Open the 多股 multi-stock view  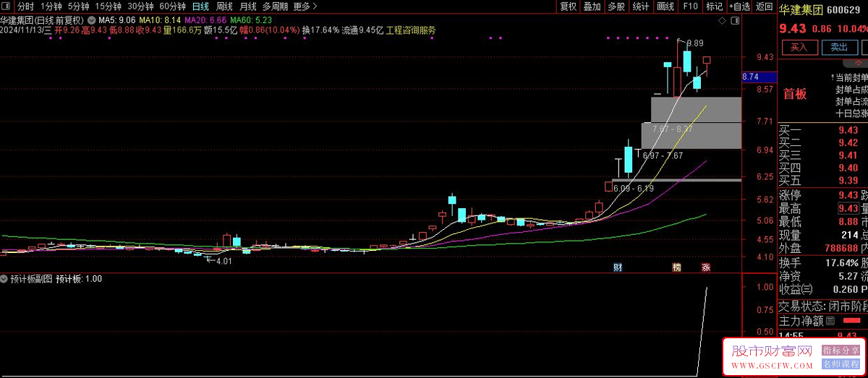click(x=616, y=7)
